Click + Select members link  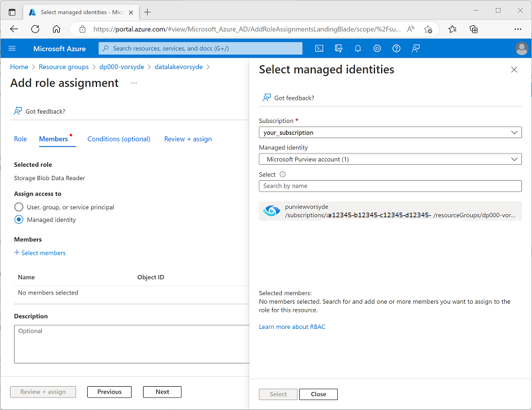pos(40,253)
